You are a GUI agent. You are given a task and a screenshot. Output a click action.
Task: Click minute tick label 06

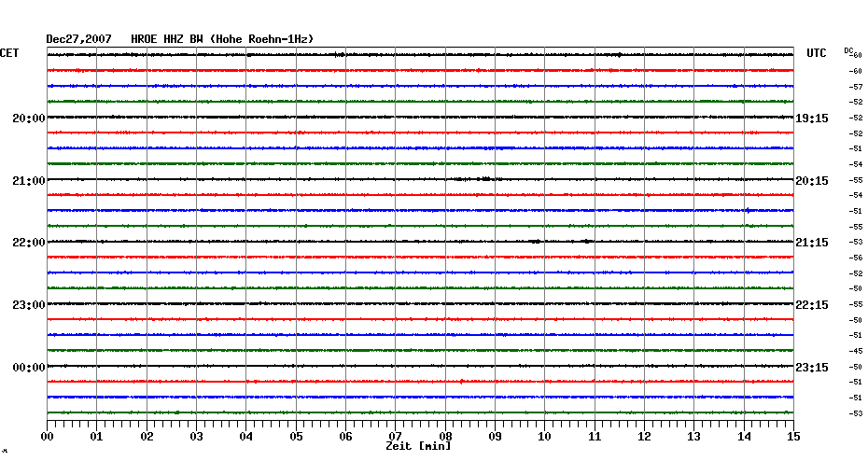346,437
